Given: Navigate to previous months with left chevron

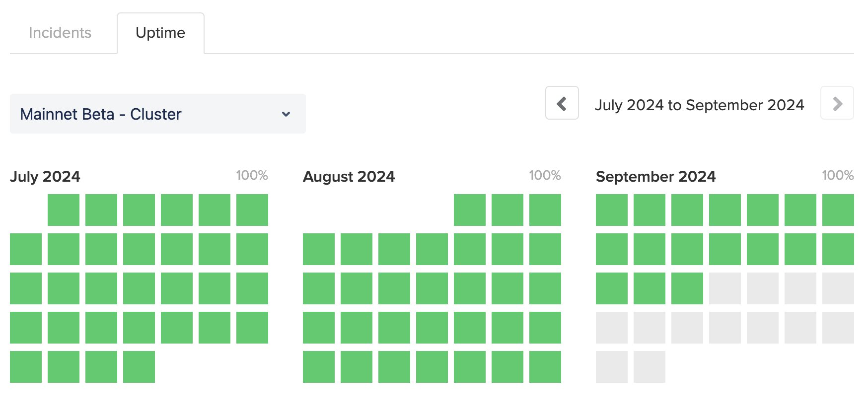Looking at the screenshot, I should (x=562, y=104).
